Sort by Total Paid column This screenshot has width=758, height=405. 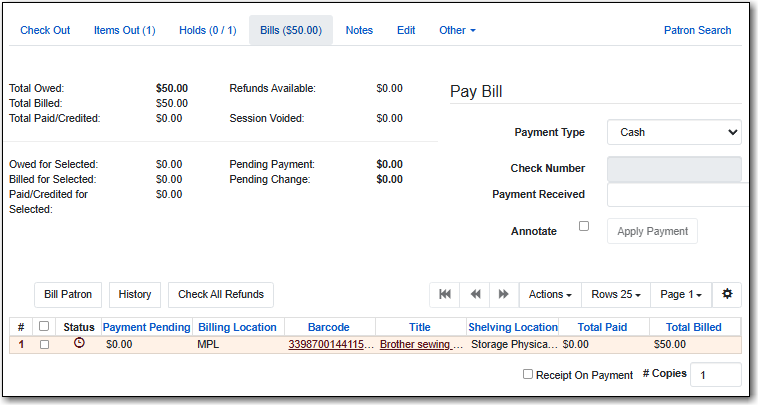point(602,327)
